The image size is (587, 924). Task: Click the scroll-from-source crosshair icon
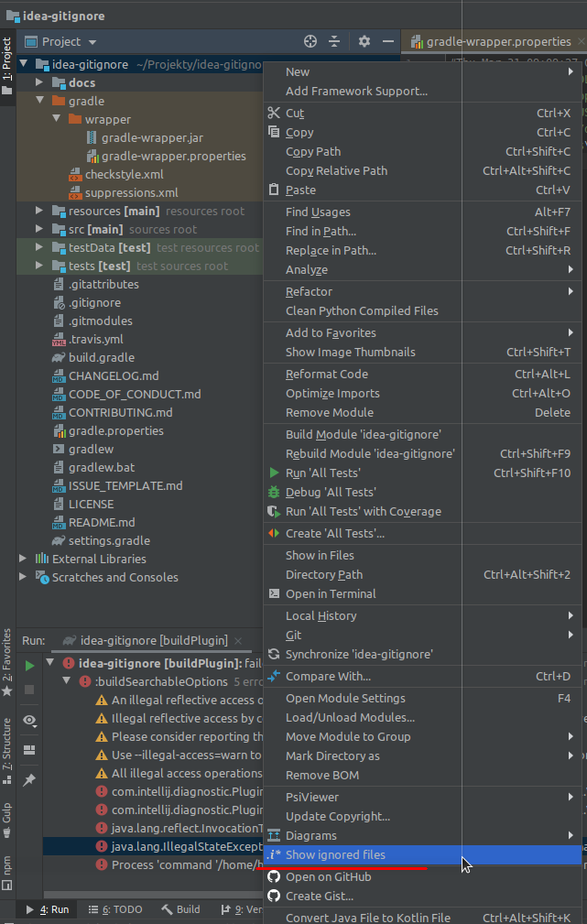click(x=310, y=41)
